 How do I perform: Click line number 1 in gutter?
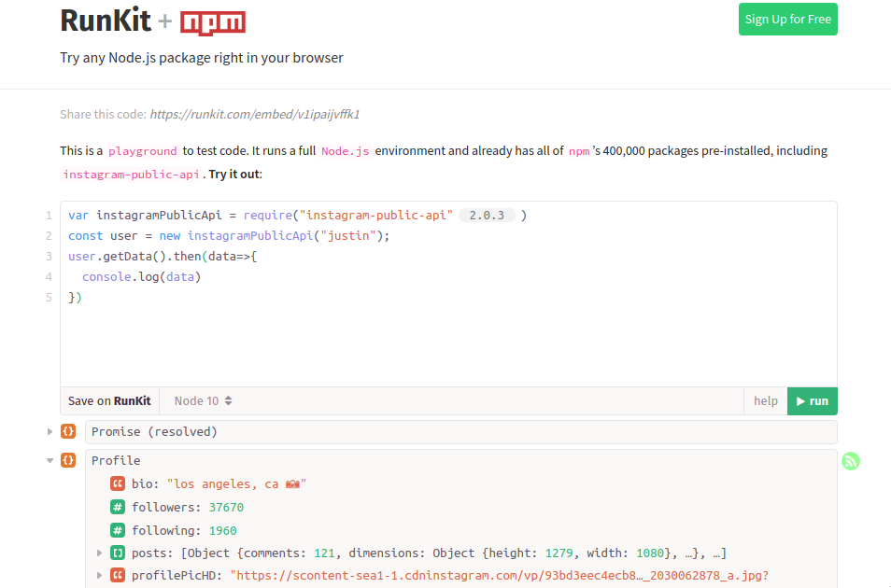[49, 216]
